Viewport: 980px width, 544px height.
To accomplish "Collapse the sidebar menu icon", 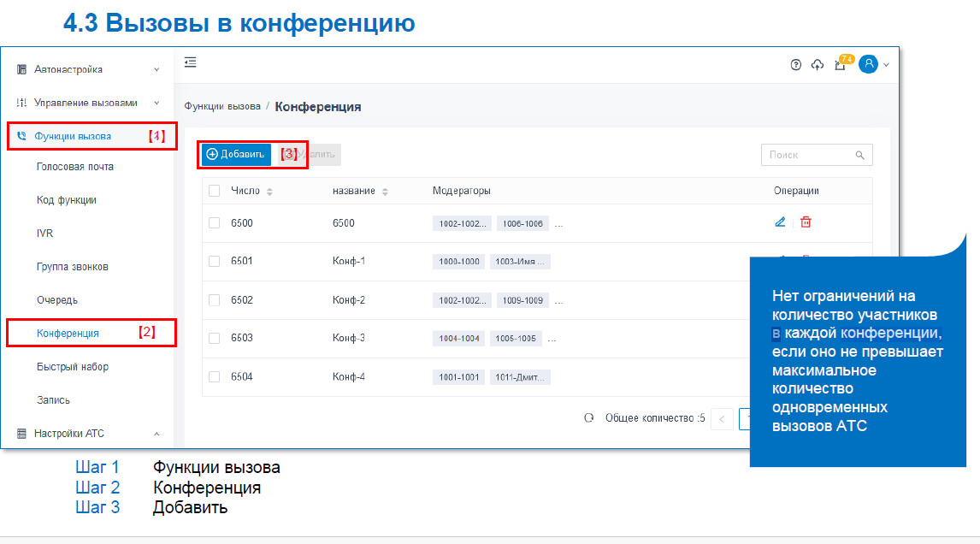I will point(191,62).
